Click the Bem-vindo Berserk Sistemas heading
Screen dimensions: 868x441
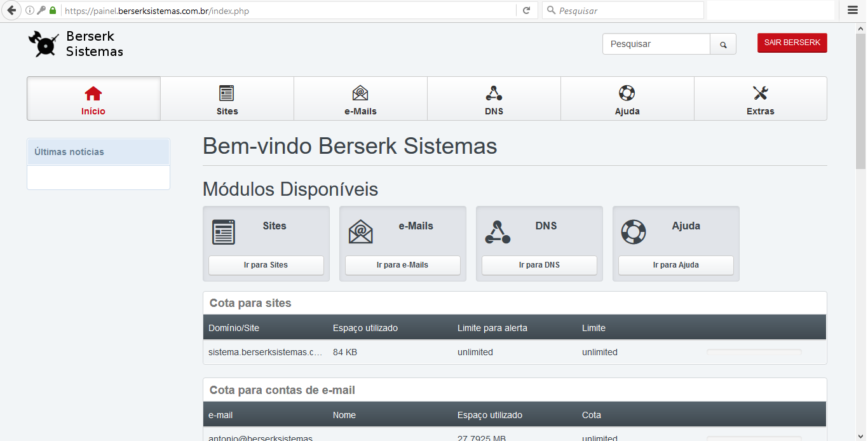(350, 146)
